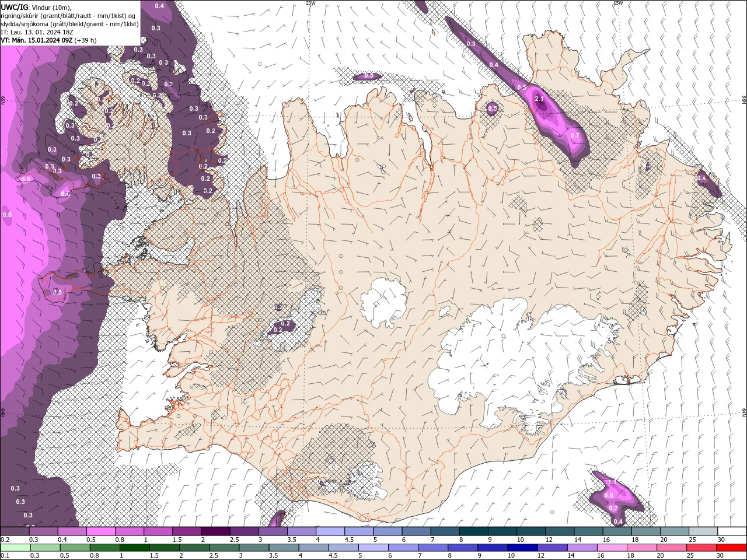
Task: Click the UWC/IG title text
Action: [x=14, y=7]
